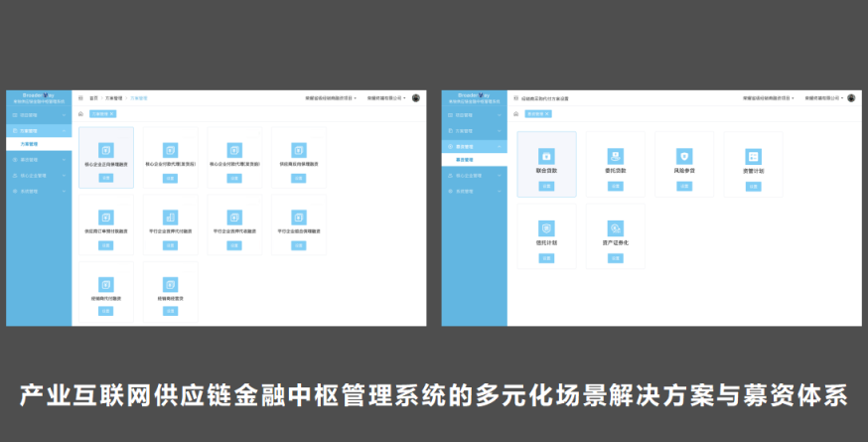868x442 pixels.
Task: Open the 风险参贷 shield icon
Action: (x=684, y=157)
